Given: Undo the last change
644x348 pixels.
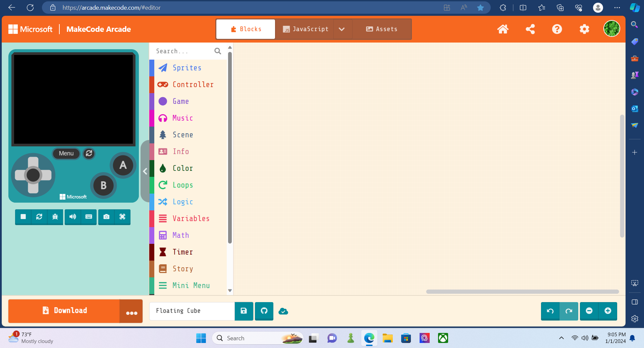Looking at the screenshot, I should 550,311.
